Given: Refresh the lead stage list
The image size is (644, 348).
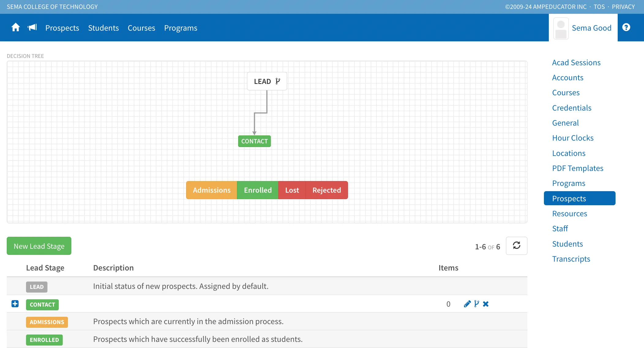Looking at the screenshot, I should pos(516,246).
